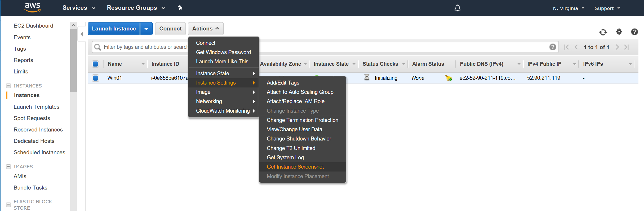
Task: Open AMIs in sidebar
Action: (20, 176)
